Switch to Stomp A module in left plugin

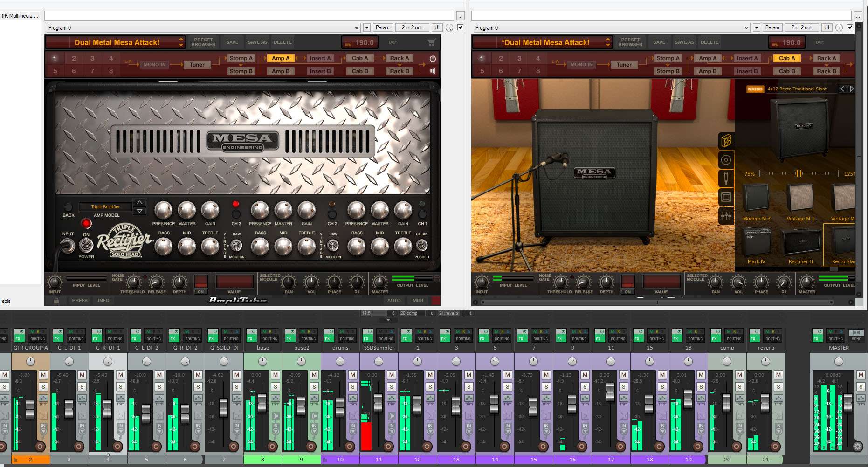[241, 58]
